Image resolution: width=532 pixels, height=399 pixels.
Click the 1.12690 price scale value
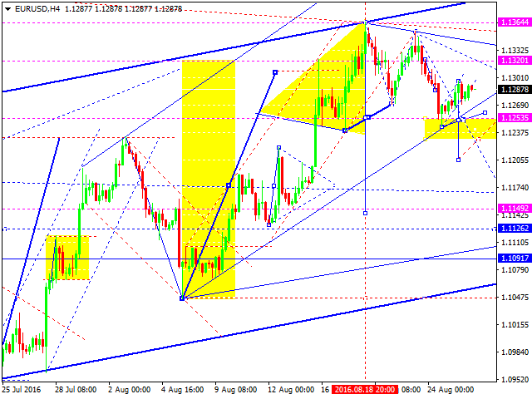coord(515,106)
